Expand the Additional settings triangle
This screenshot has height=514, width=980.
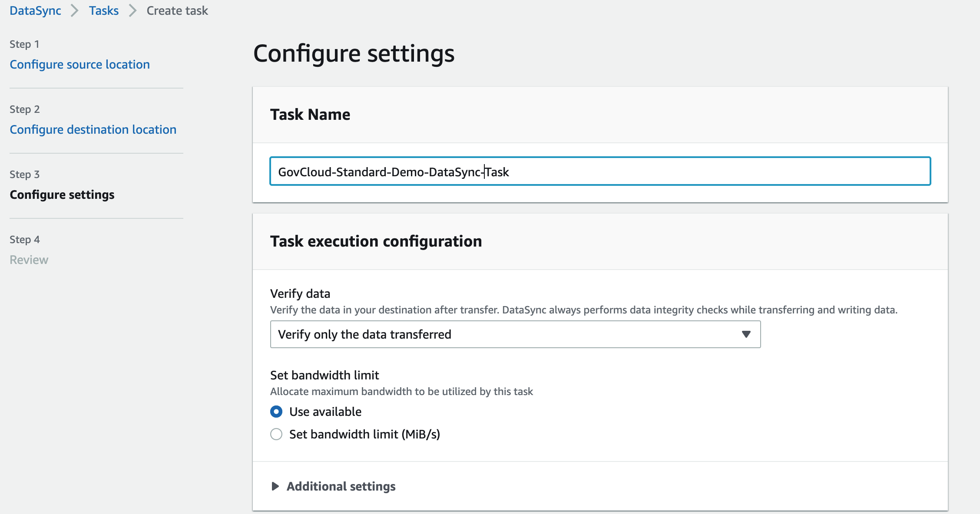click(275, 486)
